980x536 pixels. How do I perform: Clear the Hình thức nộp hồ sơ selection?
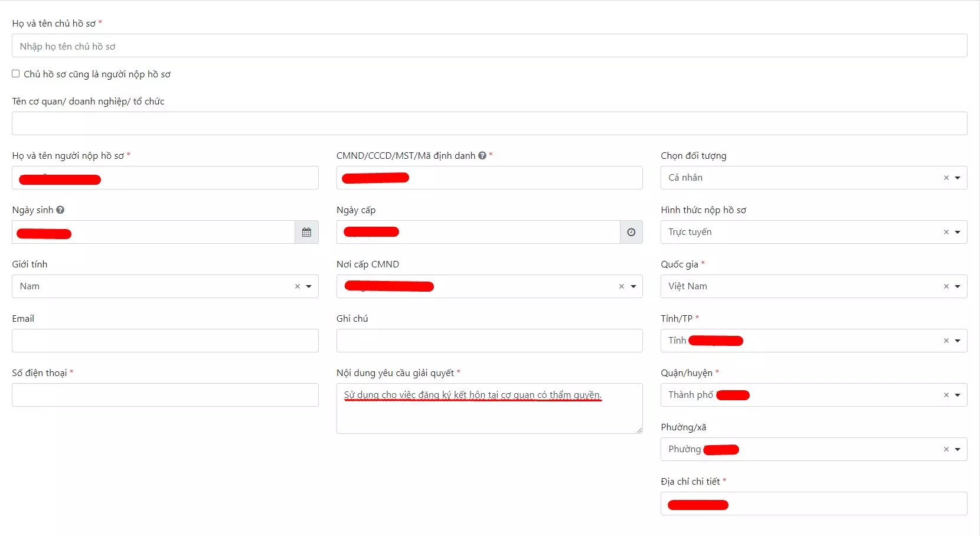tap(946, 232)
